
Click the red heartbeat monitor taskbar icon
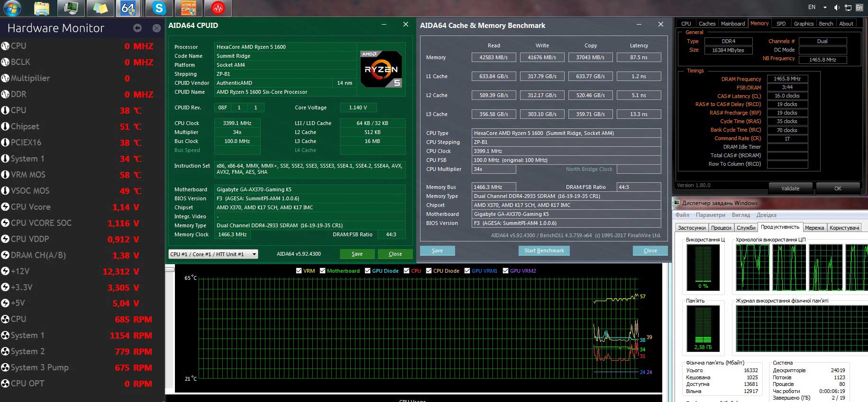pyautogui.click(x=218, y=8)
